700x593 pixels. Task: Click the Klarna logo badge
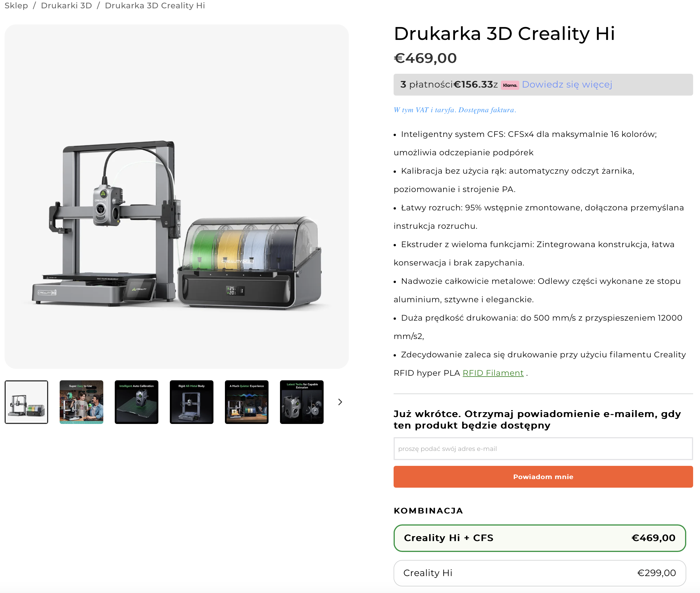pyautogui.click(x=510, y=85)
